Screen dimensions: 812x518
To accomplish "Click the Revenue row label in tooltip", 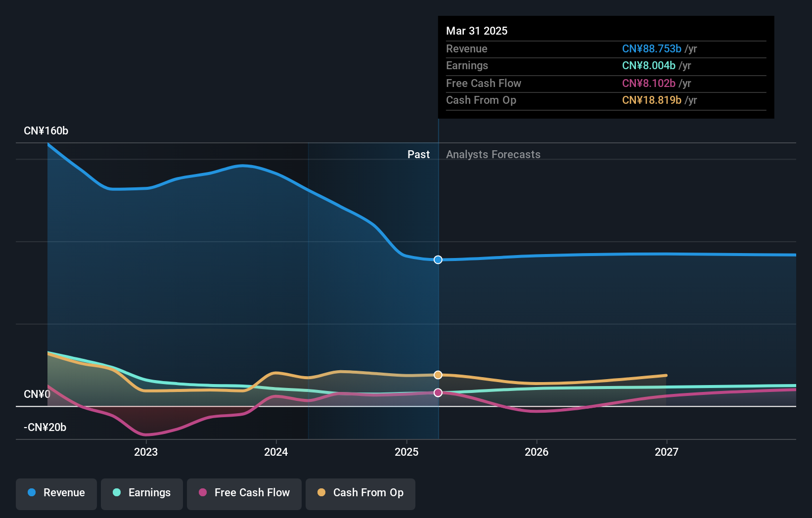I will point(467,48).
